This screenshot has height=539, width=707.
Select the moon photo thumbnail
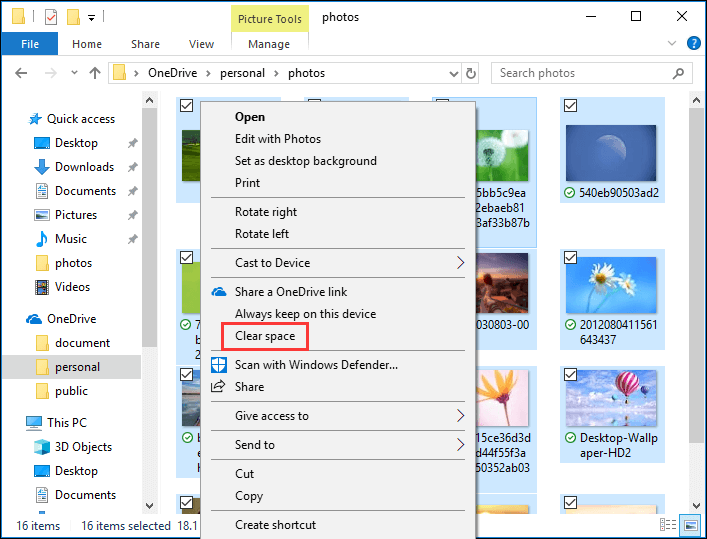611,153
